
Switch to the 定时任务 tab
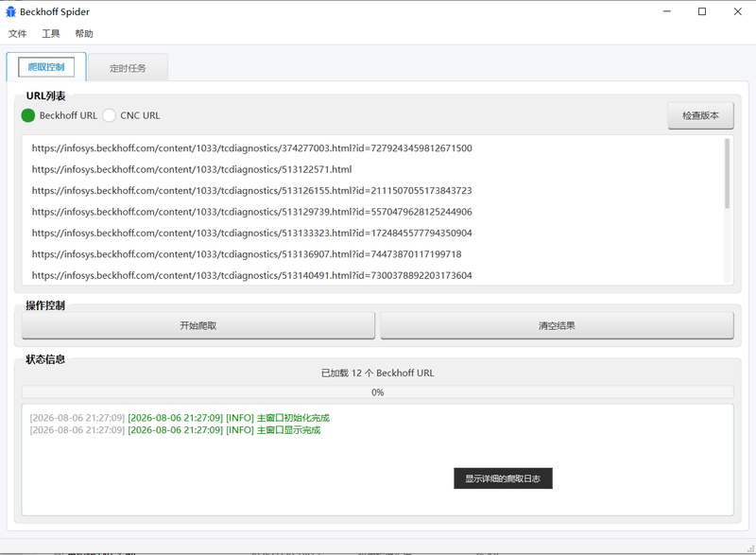pyautogui.click(x=128, y=68)
